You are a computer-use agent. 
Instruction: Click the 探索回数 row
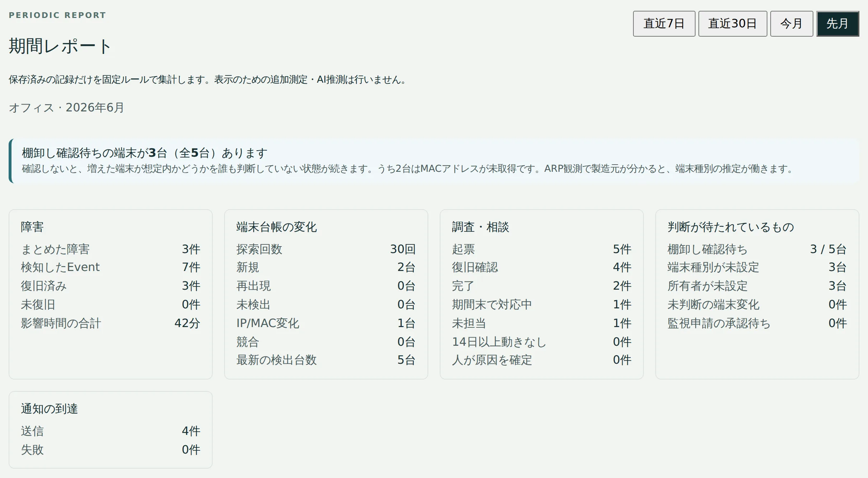(326, 249)
